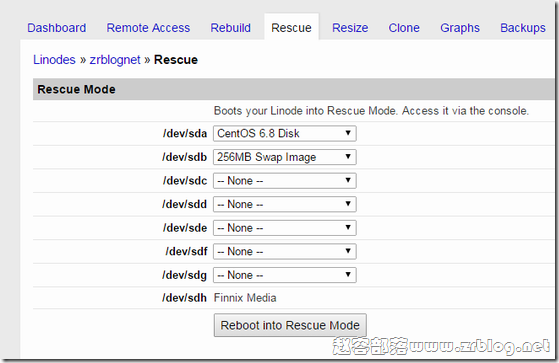559x363 pixels.
Task: Follow the Linodes breadcrumb link
Action: coord(54,60)
